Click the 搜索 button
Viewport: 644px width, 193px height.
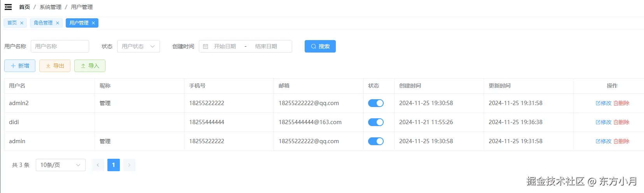click(320, 46)
